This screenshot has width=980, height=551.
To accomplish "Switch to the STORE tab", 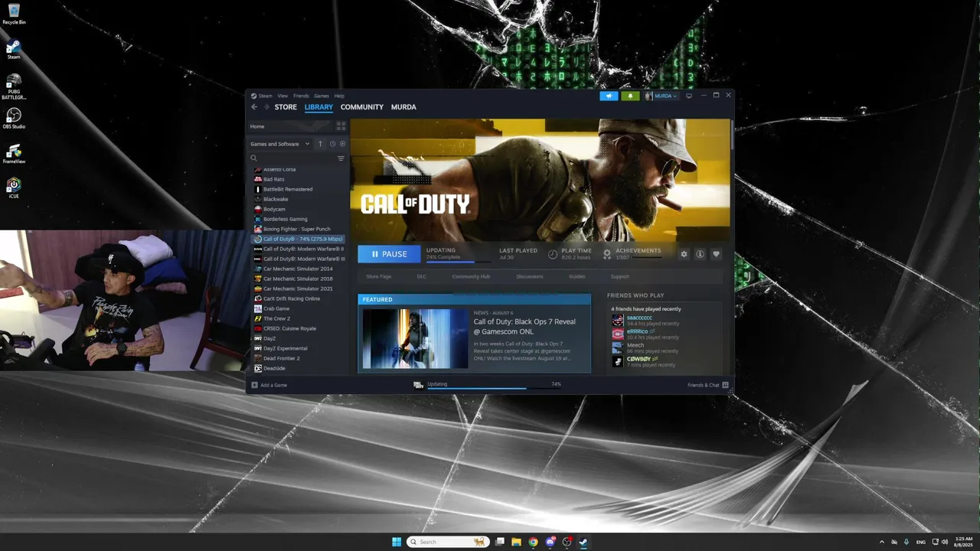I will click(286, 107).
